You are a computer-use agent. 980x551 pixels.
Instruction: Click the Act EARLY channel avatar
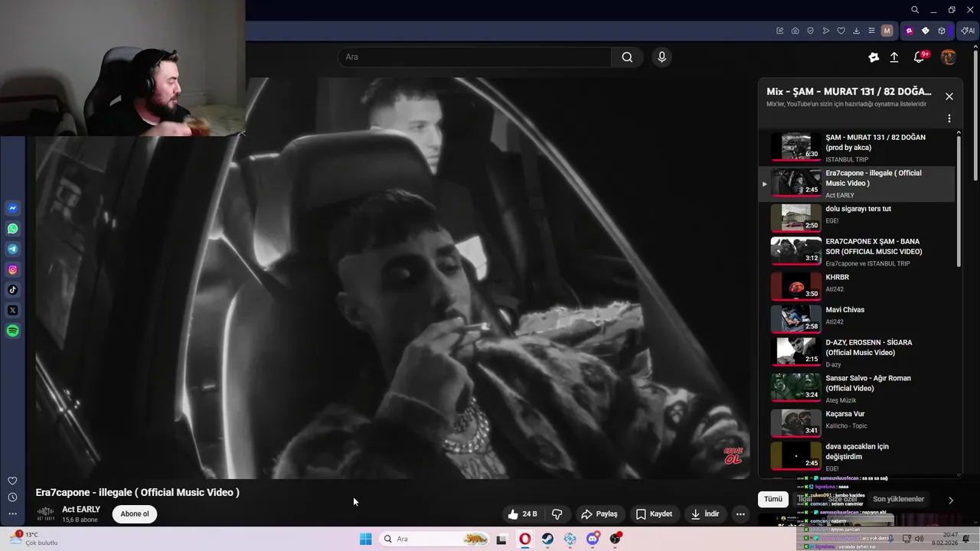[46, 514]
